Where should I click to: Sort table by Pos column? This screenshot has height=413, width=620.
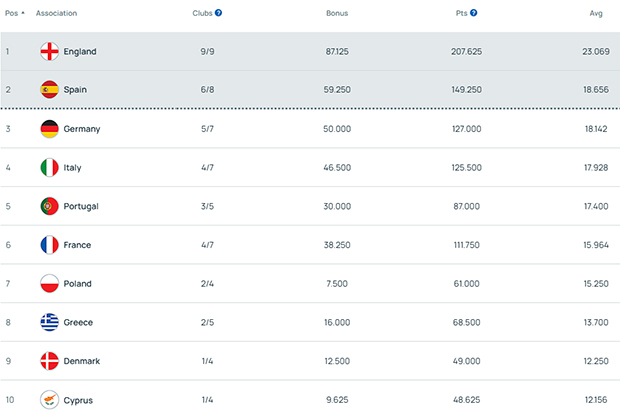14,13
